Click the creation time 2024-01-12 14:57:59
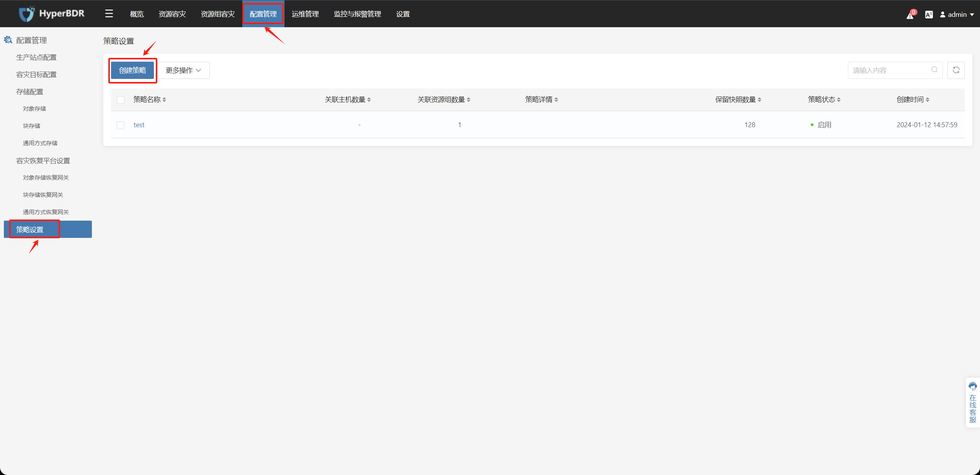980x475 pixels. pos(927,125)
